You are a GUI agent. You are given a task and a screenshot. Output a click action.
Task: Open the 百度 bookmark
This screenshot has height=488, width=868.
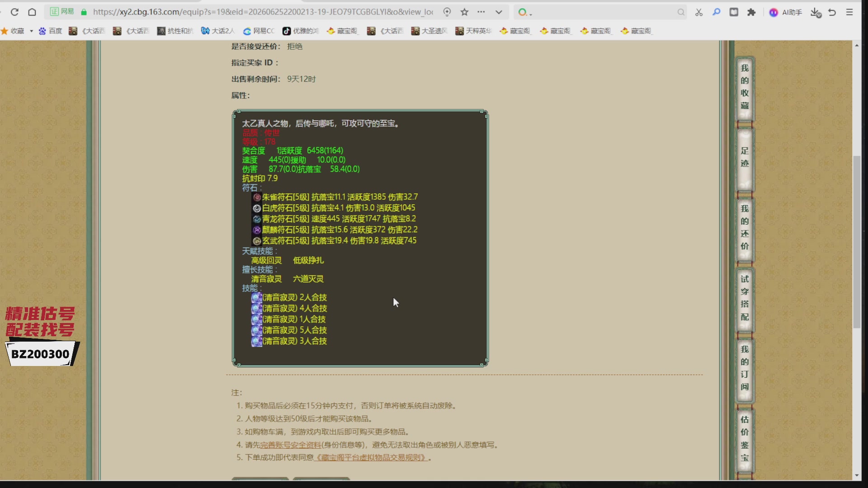[51, 31]
